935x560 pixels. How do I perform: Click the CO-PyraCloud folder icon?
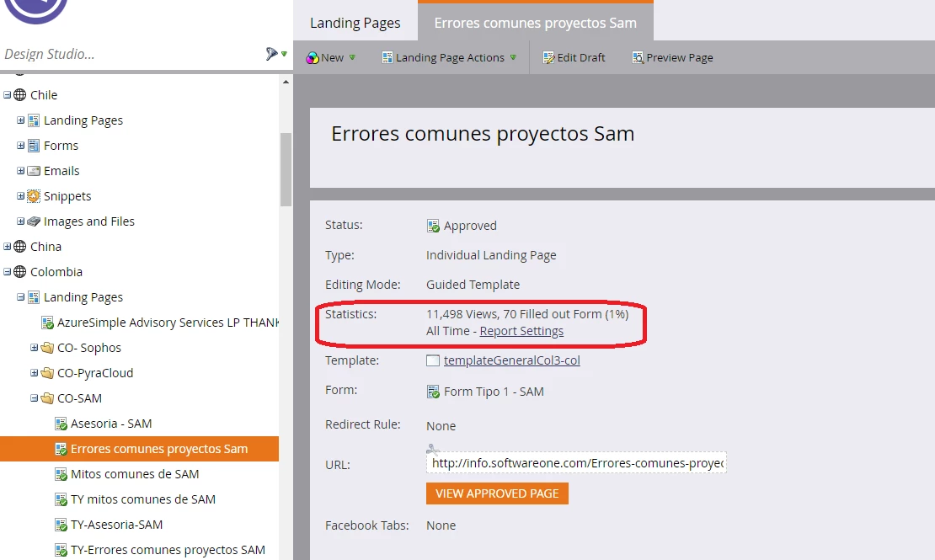click(47, 373)
